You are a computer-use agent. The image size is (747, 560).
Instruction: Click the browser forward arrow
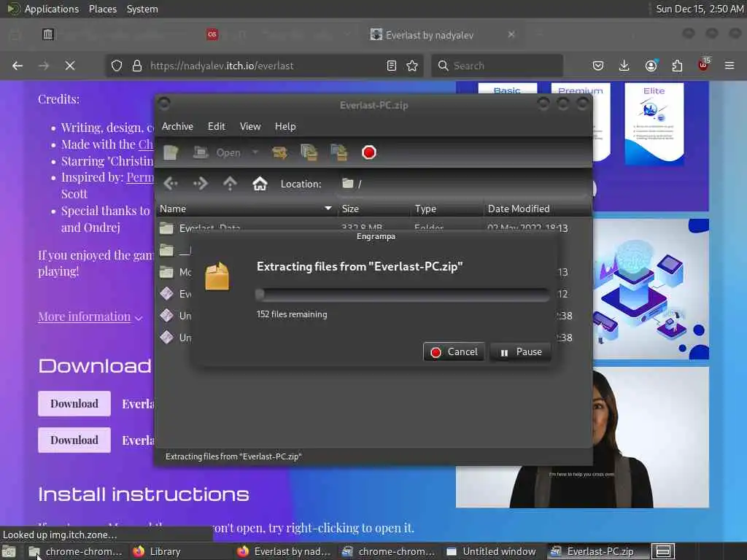(x=44, y=66)
